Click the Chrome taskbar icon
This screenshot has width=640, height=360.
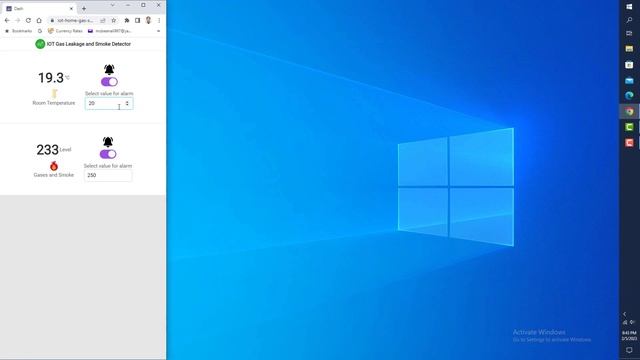tap(629, 111)
